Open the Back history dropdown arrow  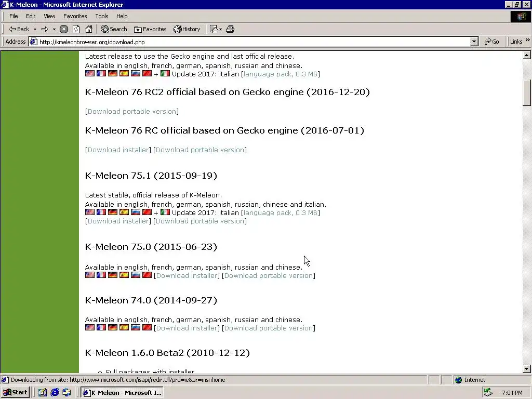click(35, 29)
